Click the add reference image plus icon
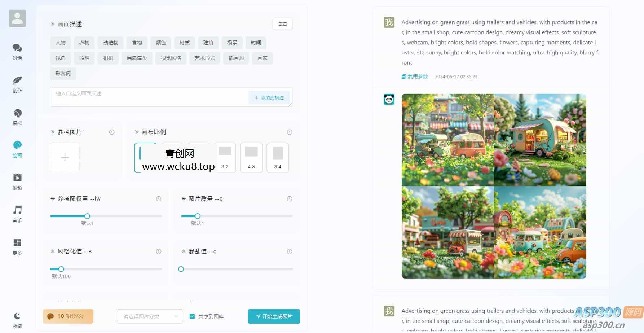The width and height of the screenshot is (644, 333). [65, 157]
